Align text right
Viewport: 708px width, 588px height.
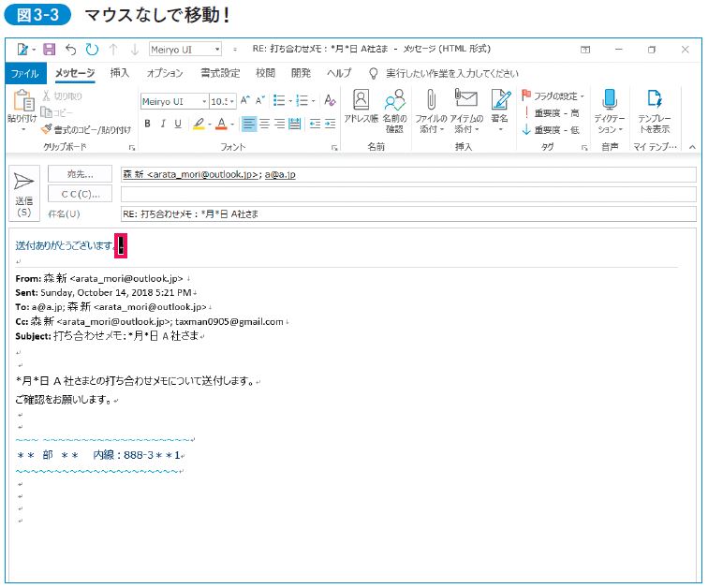[280, 124]
